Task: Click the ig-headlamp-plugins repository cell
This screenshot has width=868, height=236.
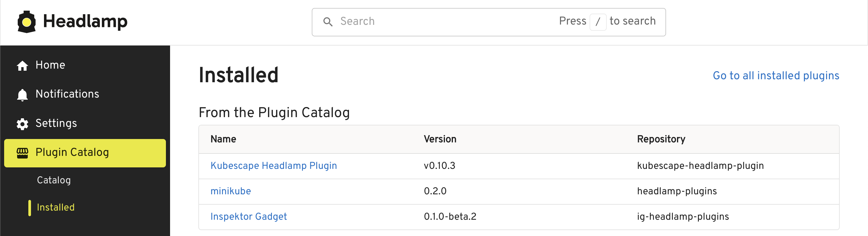Action: tap(683, 216)
